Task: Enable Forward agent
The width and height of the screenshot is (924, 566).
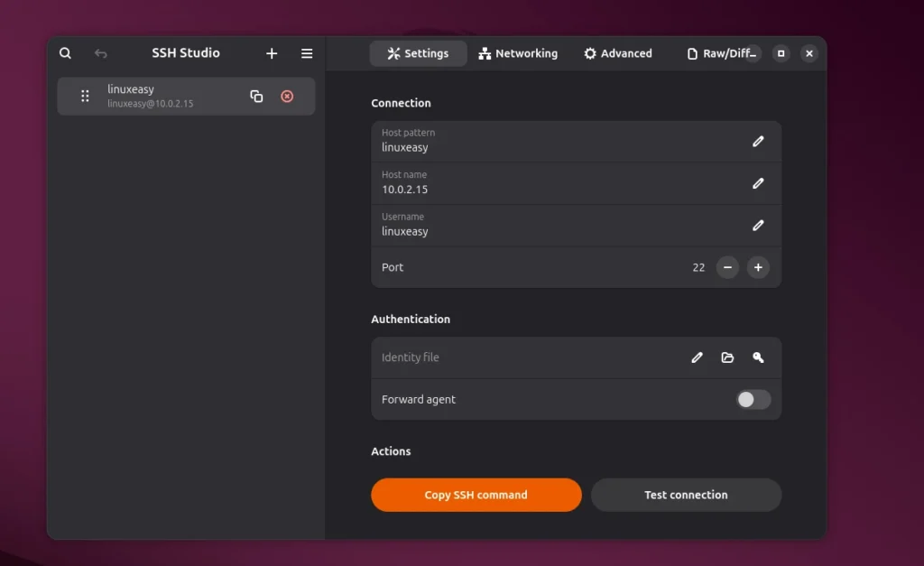Action: (x=753, y=398)
